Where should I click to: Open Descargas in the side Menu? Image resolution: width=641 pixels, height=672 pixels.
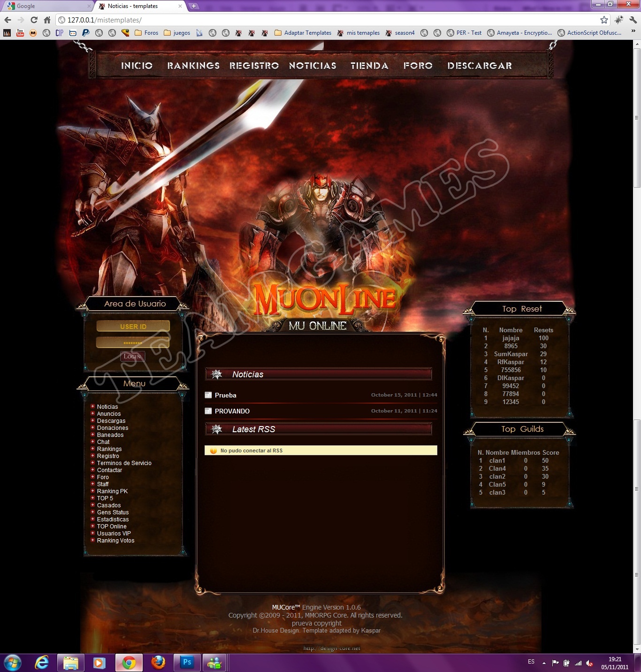[111, 421]
